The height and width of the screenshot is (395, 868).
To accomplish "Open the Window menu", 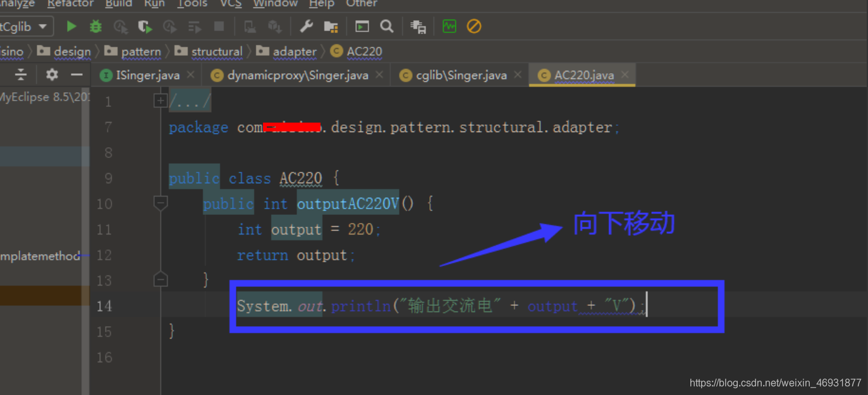I will 274,4.
